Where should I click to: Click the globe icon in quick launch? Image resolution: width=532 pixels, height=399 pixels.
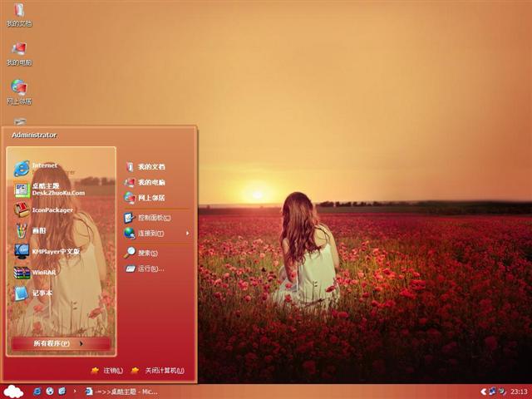click(x=50, y=392)
